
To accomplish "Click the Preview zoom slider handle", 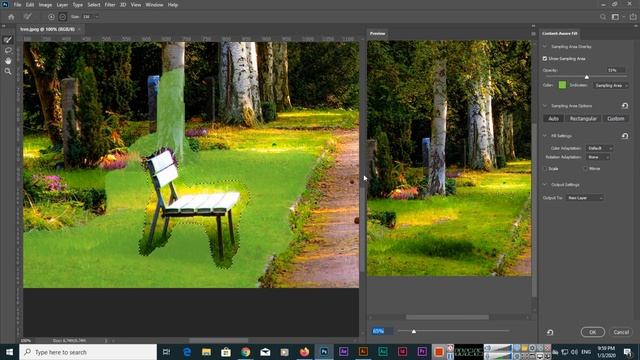I will pos(413,331).
